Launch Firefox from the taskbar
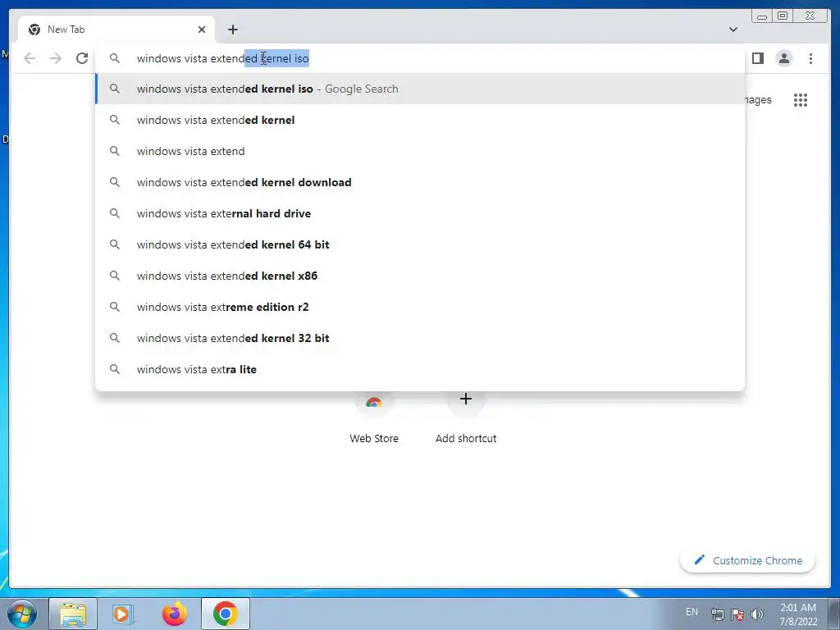 point(174,614)
